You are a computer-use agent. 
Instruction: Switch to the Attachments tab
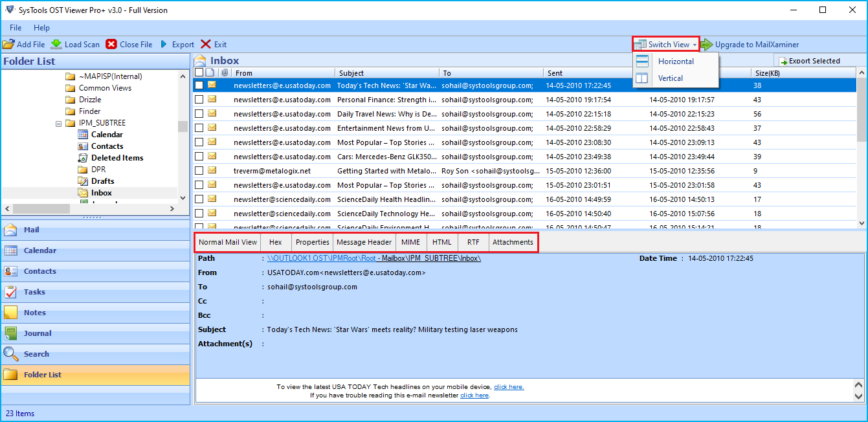pos(513,242)
